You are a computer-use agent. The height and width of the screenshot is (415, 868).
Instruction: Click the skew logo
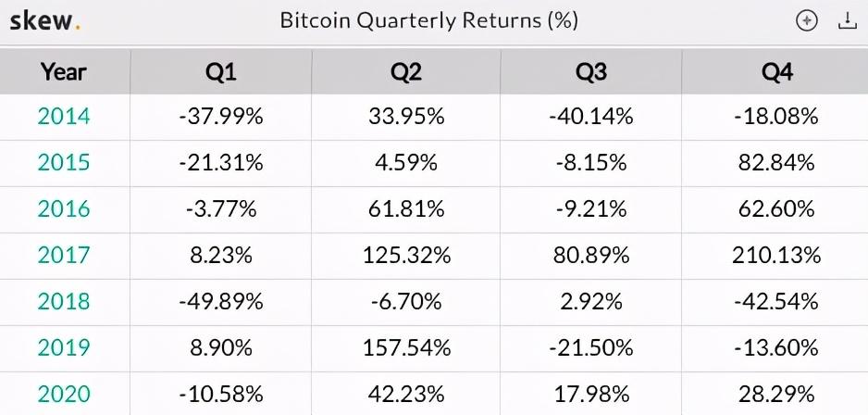pos(44,21)
